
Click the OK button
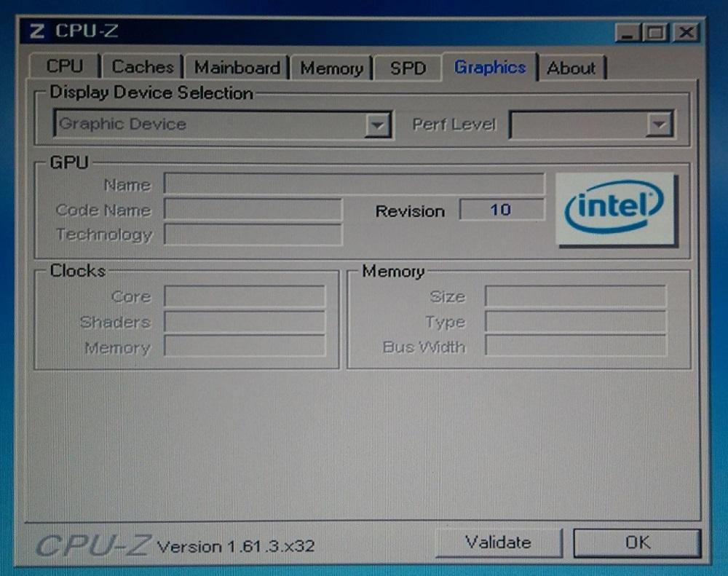point(637,543)
